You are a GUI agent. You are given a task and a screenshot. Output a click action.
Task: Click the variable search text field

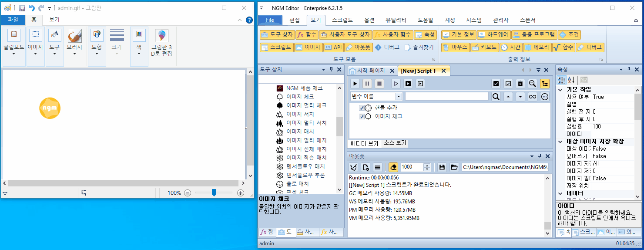click(x=447, y=96)
